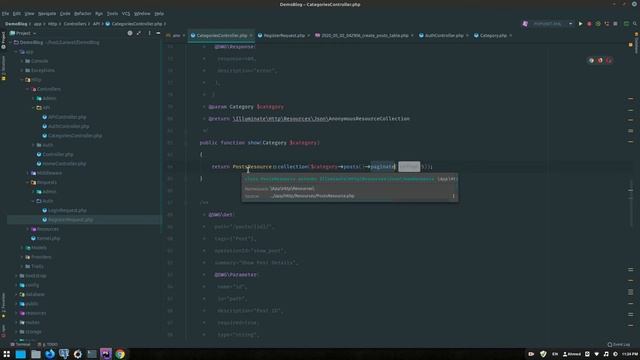
Task: Click the third browser preview icon in editor
Action: (x=609, y=60)
